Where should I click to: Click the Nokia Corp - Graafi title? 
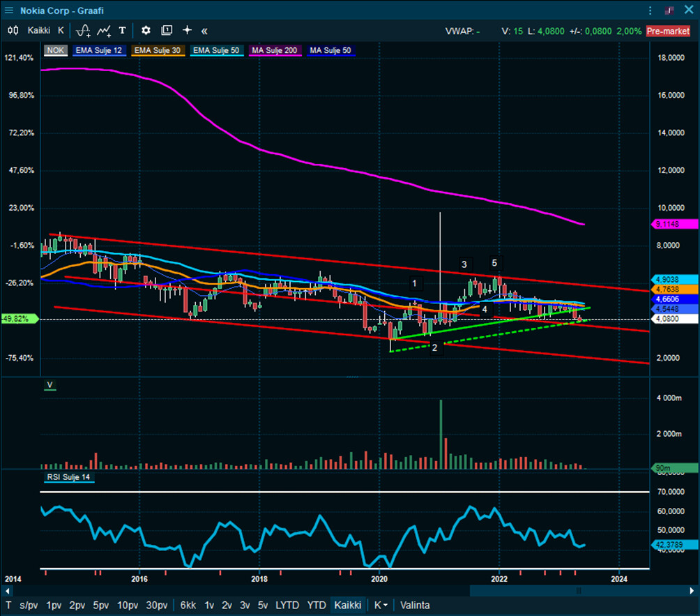[62, 10]
